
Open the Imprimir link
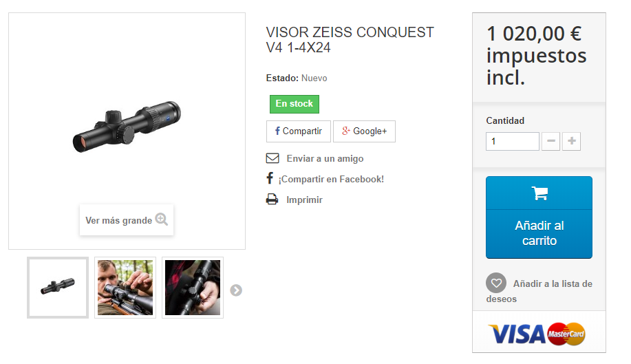(x=304, y=200)
